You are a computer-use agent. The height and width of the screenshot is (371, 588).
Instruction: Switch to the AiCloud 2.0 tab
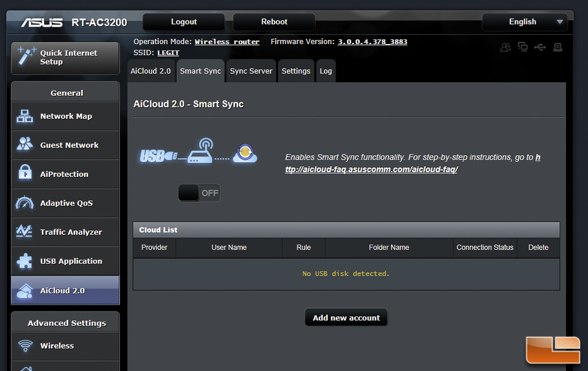151,71
